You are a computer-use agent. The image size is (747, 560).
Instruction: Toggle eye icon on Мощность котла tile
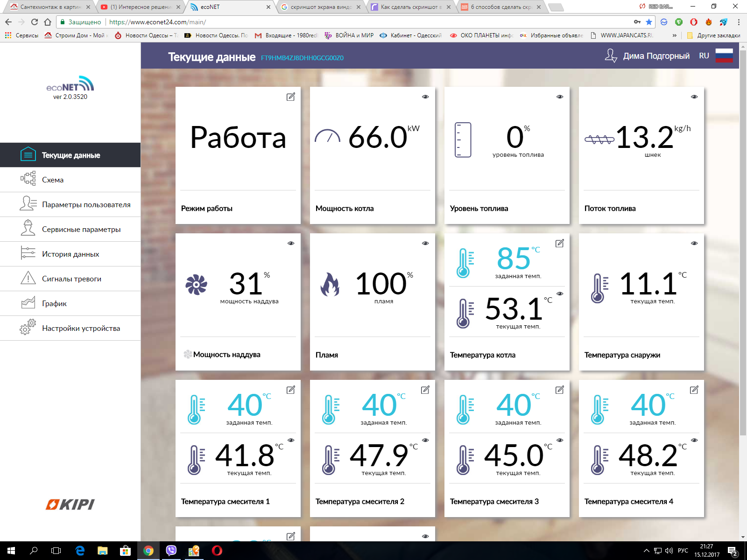pos(425,97)
